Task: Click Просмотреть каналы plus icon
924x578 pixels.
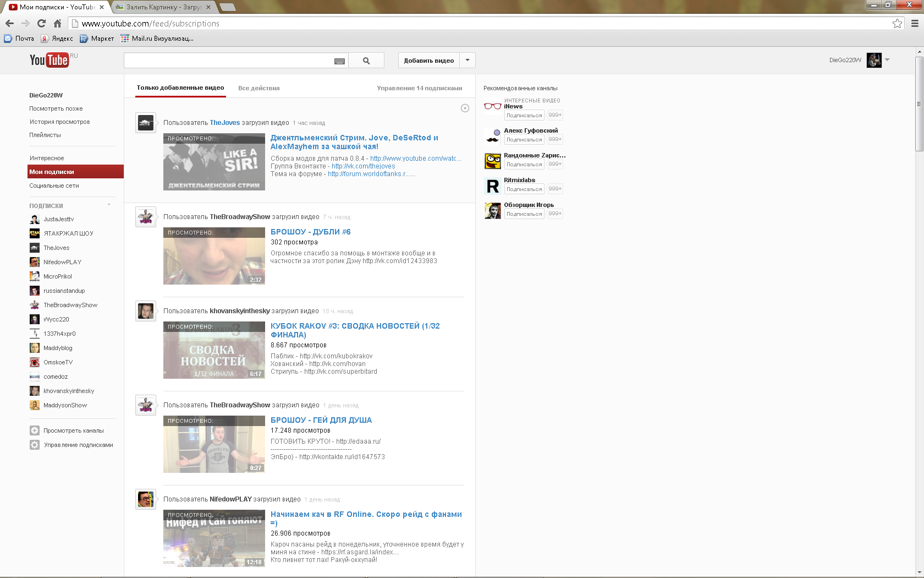Action: [x=34, y=430]
